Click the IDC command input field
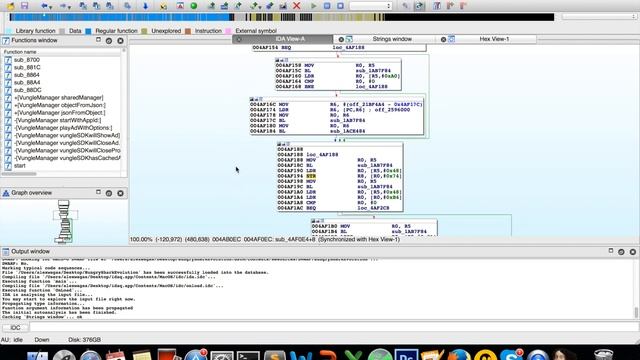Screen dimensions: 640x360 [333, 327]
